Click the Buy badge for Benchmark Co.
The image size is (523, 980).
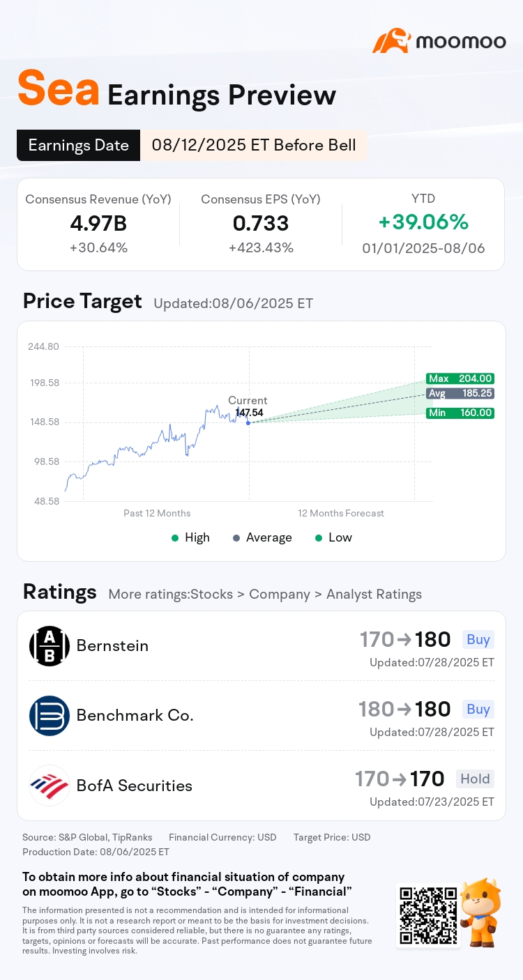[x=478, y=709]
